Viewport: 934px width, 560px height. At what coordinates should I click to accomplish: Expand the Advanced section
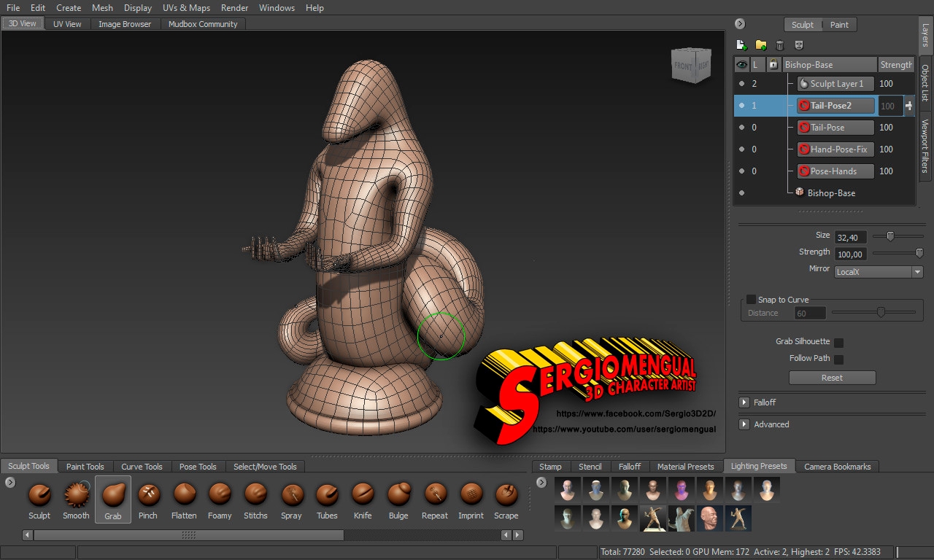click(744, 424)
